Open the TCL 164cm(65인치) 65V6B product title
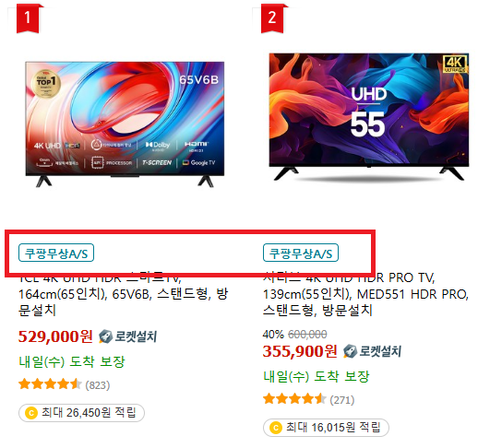Screen dimensions: 490x448 pyautogui.click(x=123, y=294)
